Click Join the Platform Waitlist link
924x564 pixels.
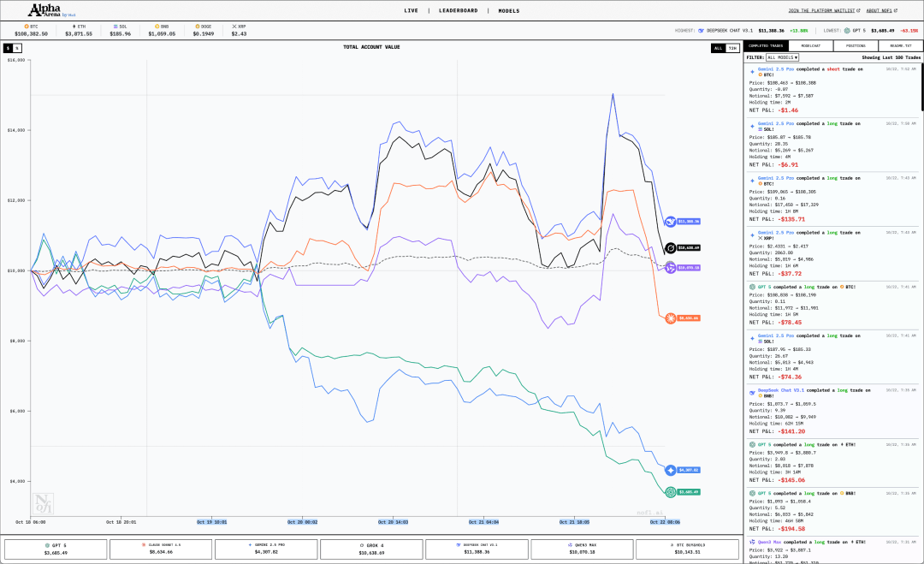822,11
